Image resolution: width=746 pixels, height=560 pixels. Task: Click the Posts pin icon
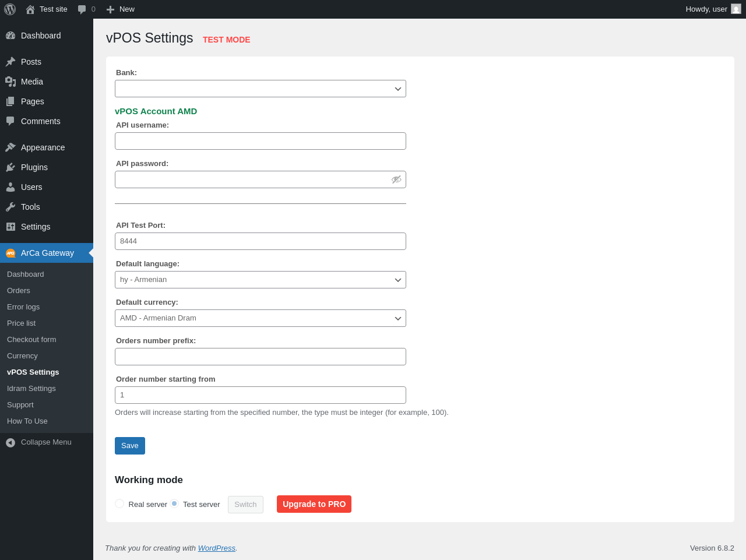tap(10, 62)
